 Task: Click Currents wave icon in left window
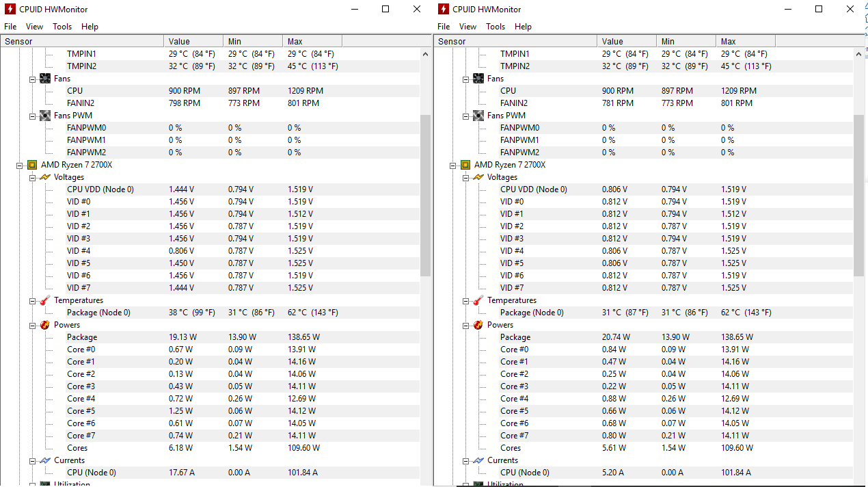click(x=45, y=460)
